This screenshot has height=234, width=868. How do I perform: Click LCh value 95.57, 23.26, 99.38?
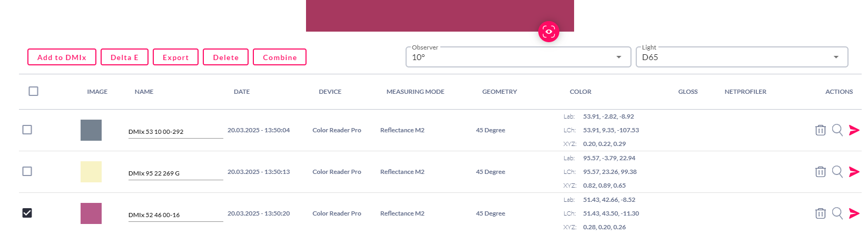(610, 172)
